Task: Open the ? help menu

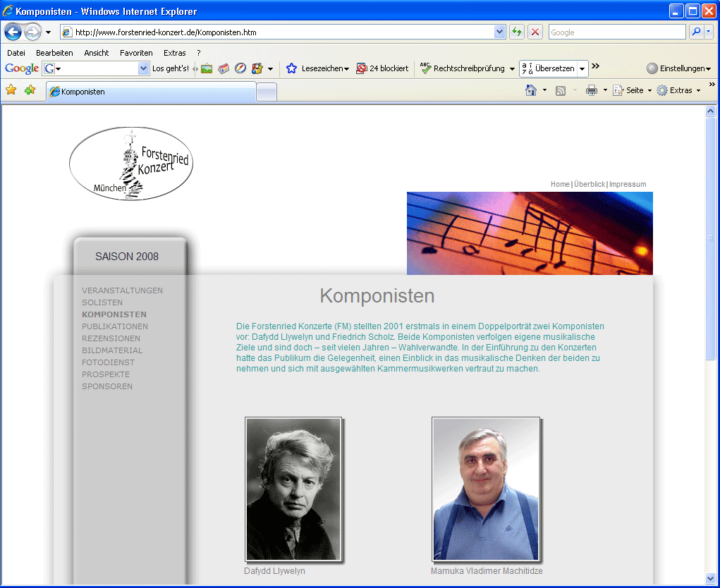Action: coord(198,53)
